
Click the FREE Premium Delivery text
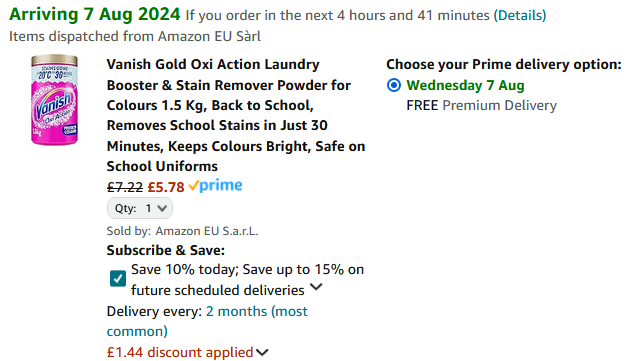coord(482,105)
